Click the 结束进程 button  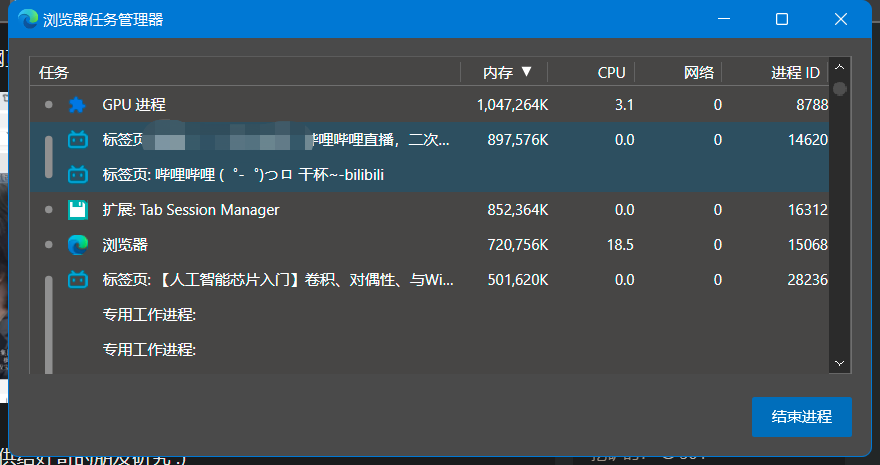click(x=801, y=417)
